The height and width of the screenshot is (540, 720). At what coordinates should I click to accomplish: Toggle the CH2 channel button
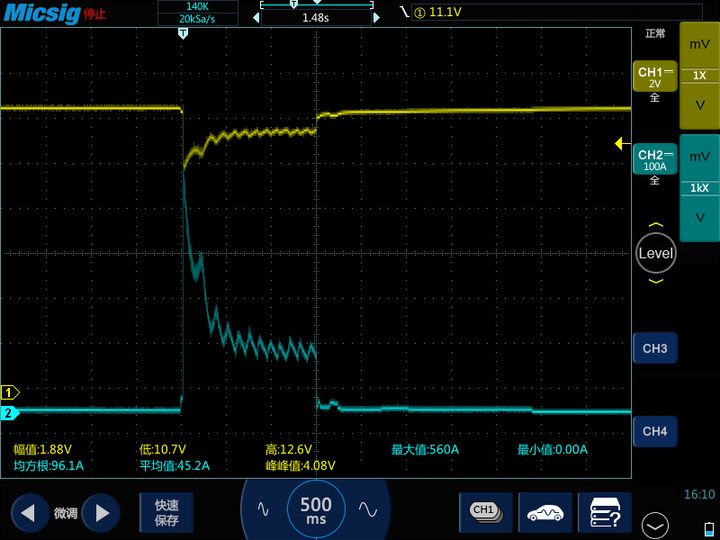pyautogui.click(x=655, y=159)
